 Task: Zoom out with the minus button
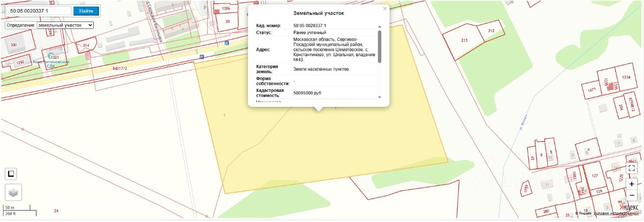tap(632, 195)
